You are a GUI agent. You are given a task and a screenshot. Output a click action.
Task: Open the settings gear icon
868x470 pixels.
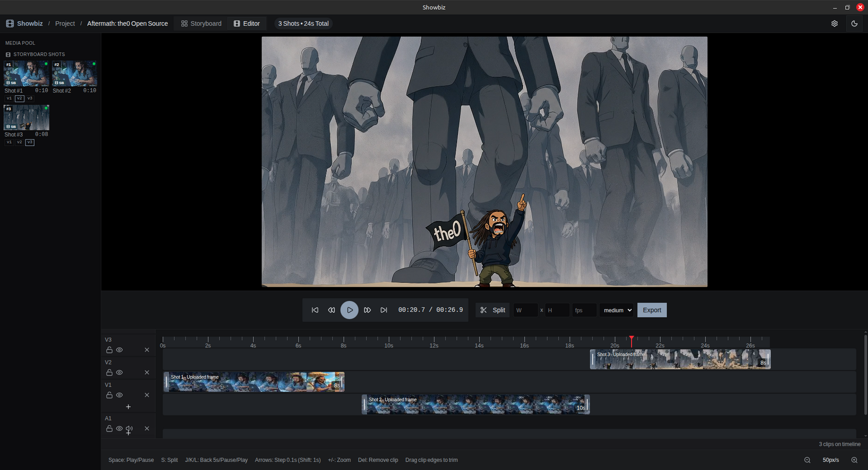point(834,23)
